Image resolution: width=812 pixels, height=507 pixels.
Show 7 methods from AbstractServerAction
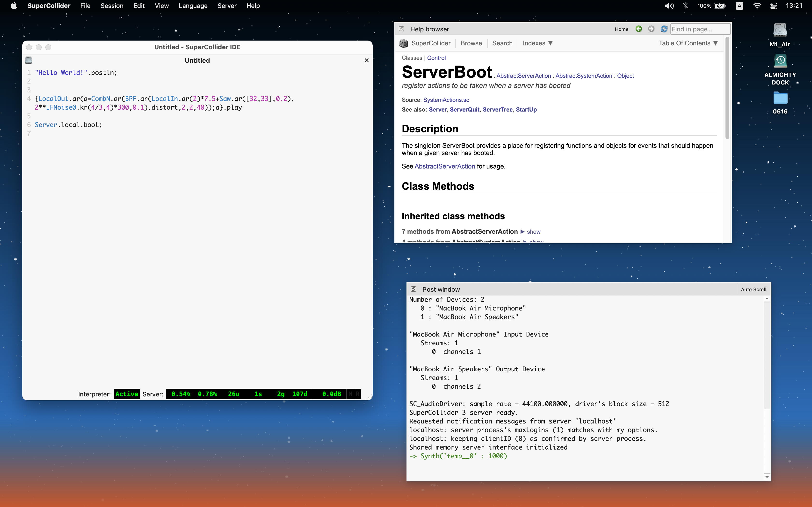coord(533,232)
